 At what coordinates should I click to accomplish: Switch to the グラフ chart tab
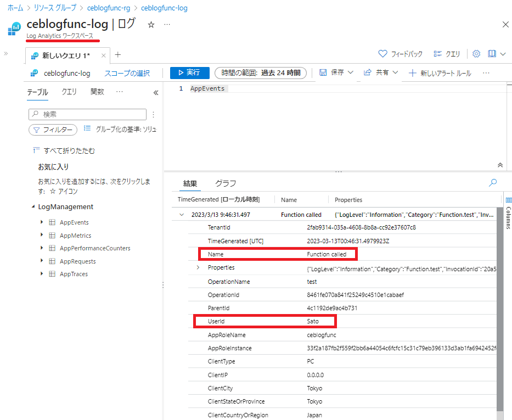click(226, 183)
